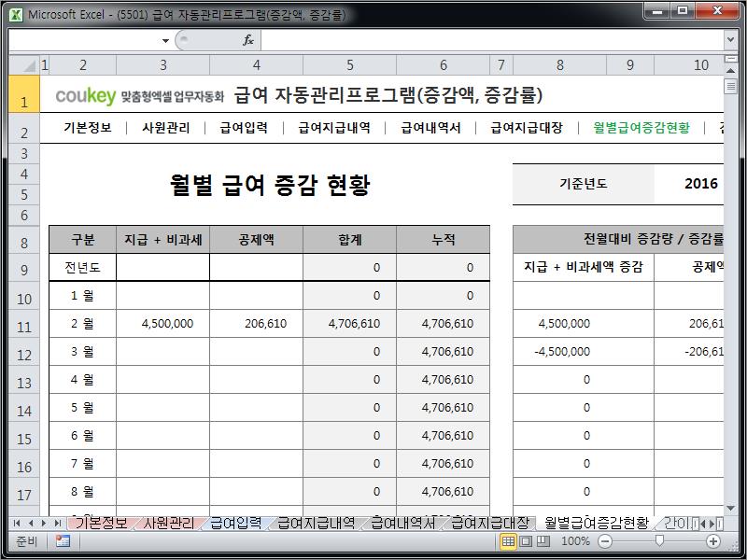747x560 pixels.
Task: Open the Name Box dropdown arrow
Action: [x=165, y=40]
